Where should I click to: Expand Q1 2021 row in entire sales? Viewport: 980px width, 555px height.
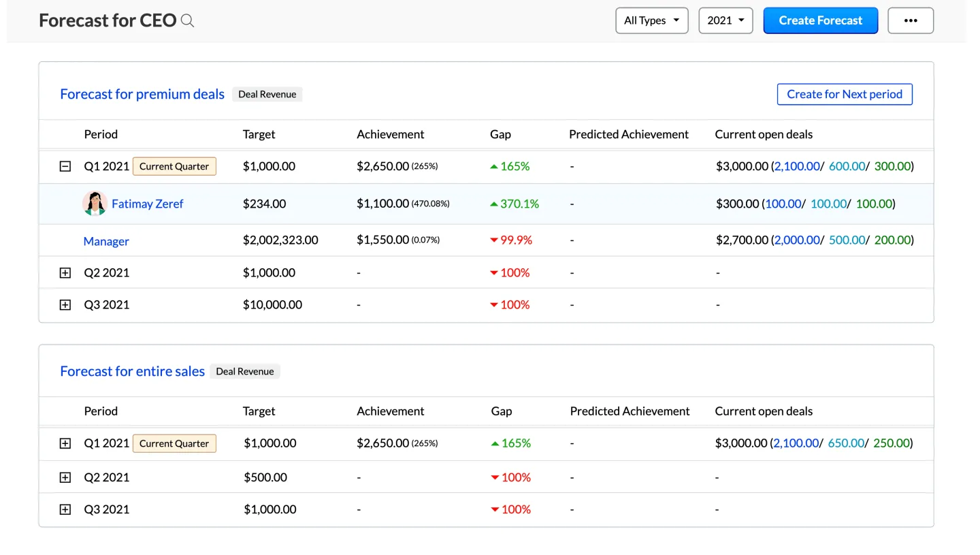(x=65, y=443)
